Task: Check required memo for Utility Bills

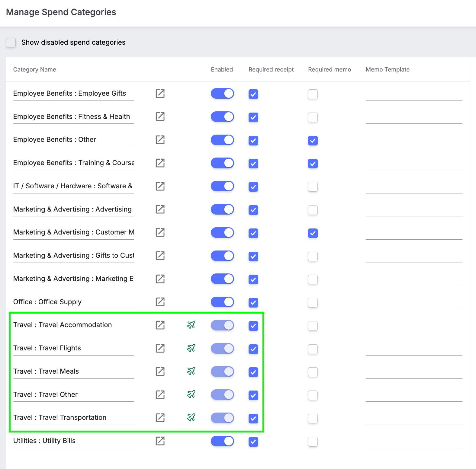Action: point(313,442)
